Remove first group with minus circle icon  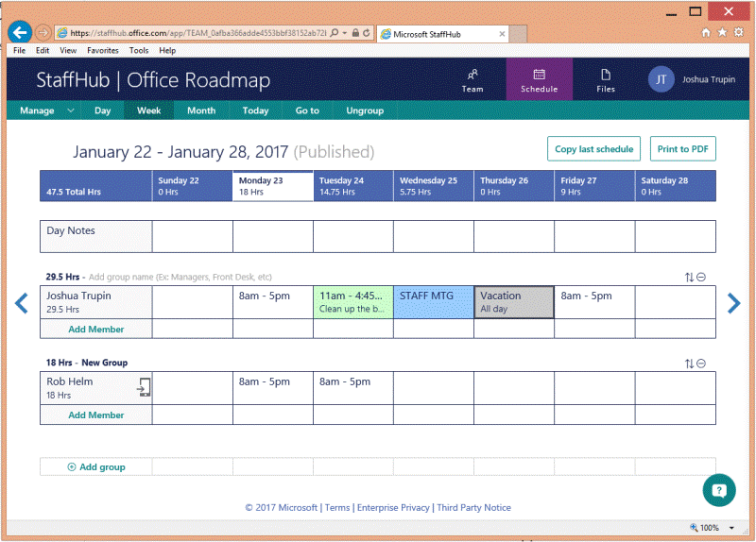pyautogui.click(x=701, y=278)
